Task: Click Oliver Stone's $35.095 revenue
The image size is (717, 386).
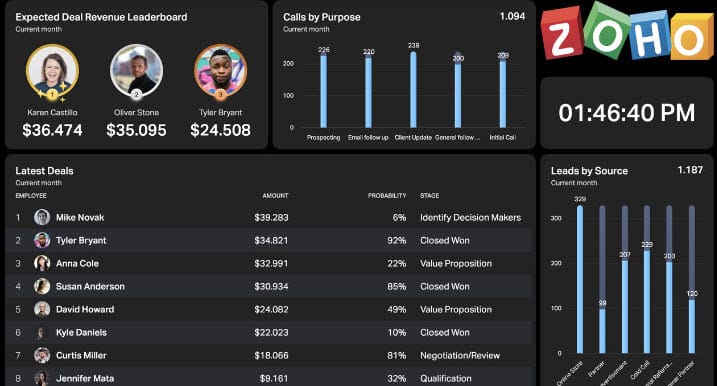Action: (136, 130)
